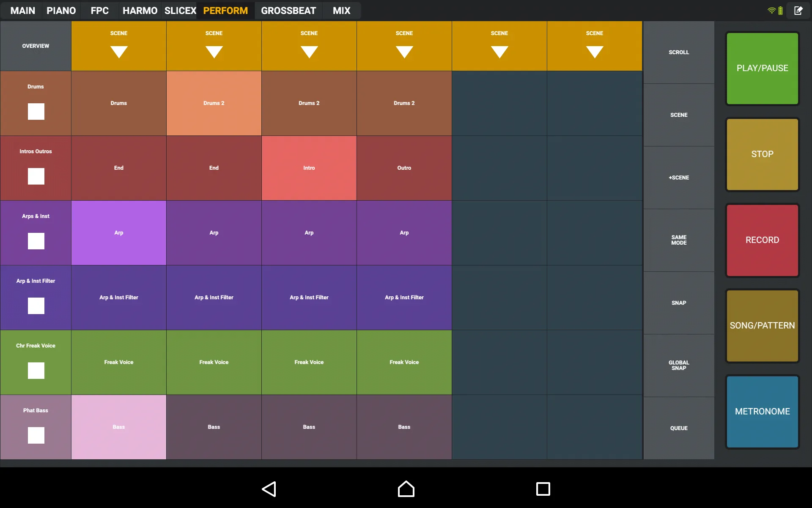Toggle the SNAP option
This screenshot has width=812, height=508.
(x=678, y=303)
